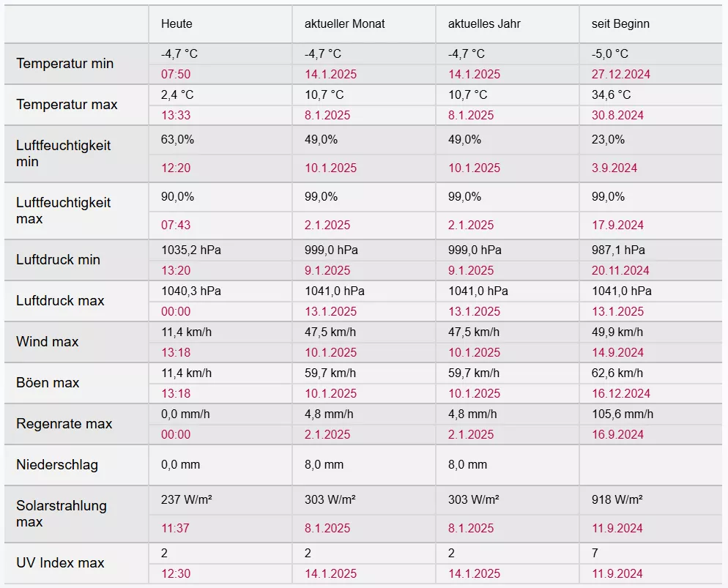Viewport: 728px width, 588px height.
Task: Open the 20.11.2024 Luftdruck min date
Action: 620,270
